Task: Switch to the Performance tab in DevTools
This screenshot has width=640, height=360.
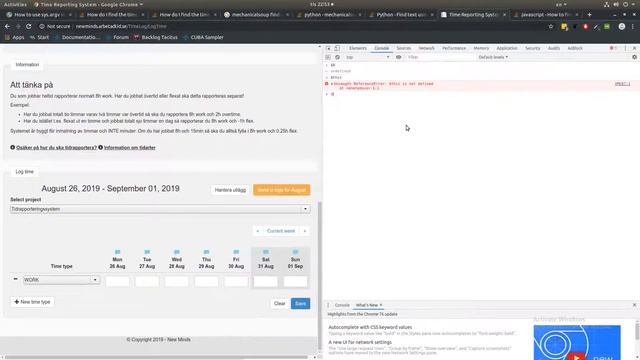Action: coord(454,48)
